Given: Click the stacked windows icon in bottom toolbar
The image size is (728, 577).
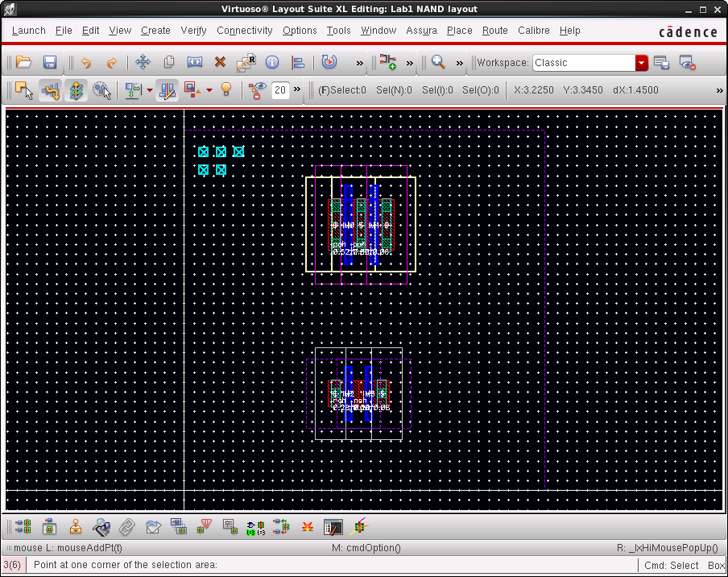Looking at the screenshot, I should (178, 526).
